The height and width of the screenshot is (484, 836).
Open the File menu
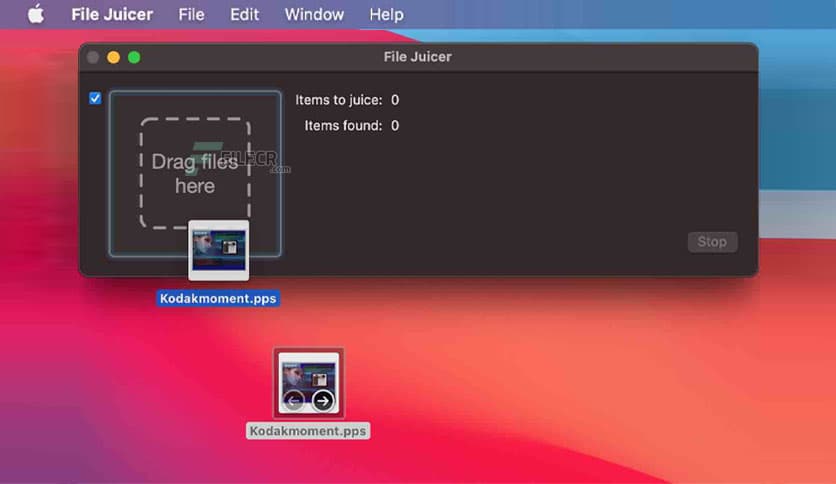click(191, 14)
